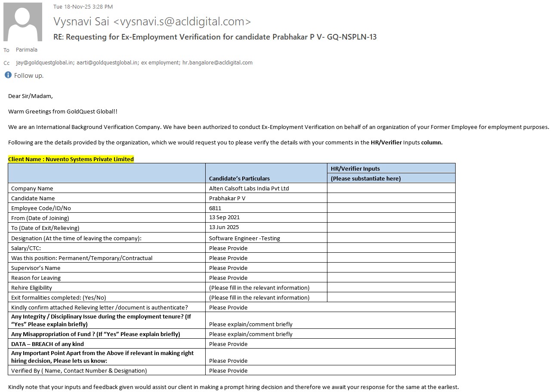This screenshot has width=552, height=392.
Task: Click the blue Follow up info icon
Action: point(8,75)
